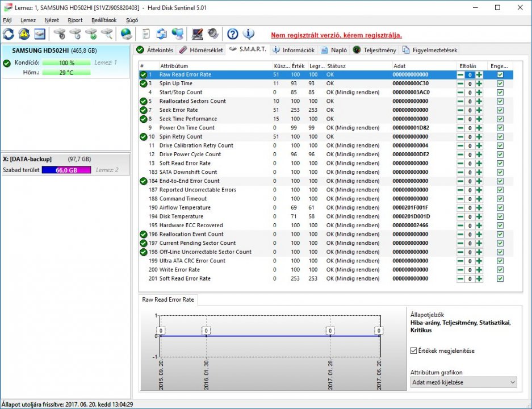The image size is (532, 409).
Task: Open the Riport menu
Action: point(75,20)
